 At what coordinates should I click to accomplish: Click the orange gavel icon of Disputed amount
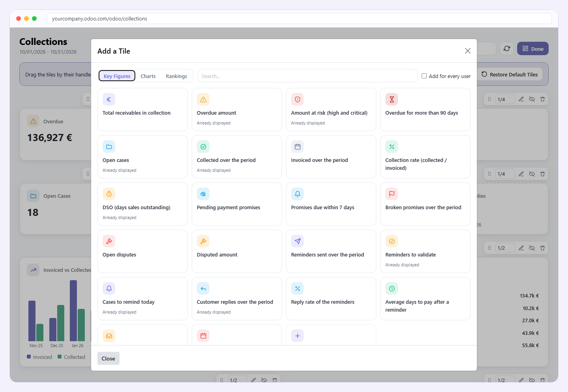[x=203, y=241]
